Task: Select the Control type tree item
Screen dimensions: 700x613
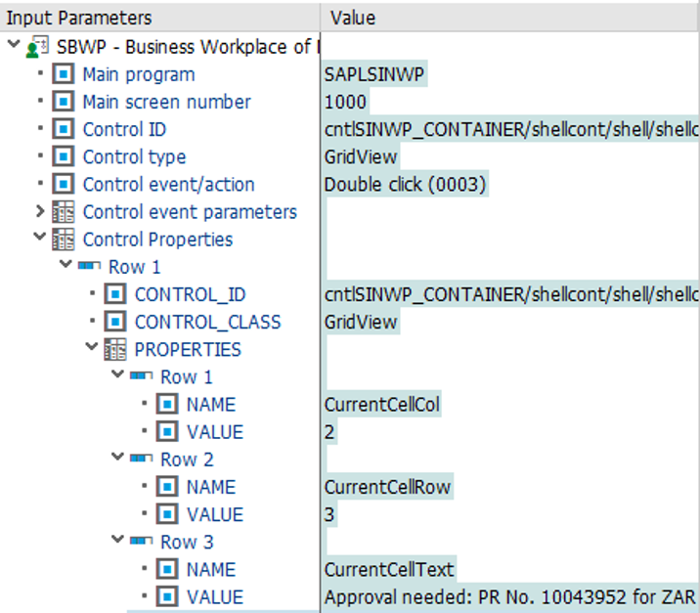Action: click(134, 156)
